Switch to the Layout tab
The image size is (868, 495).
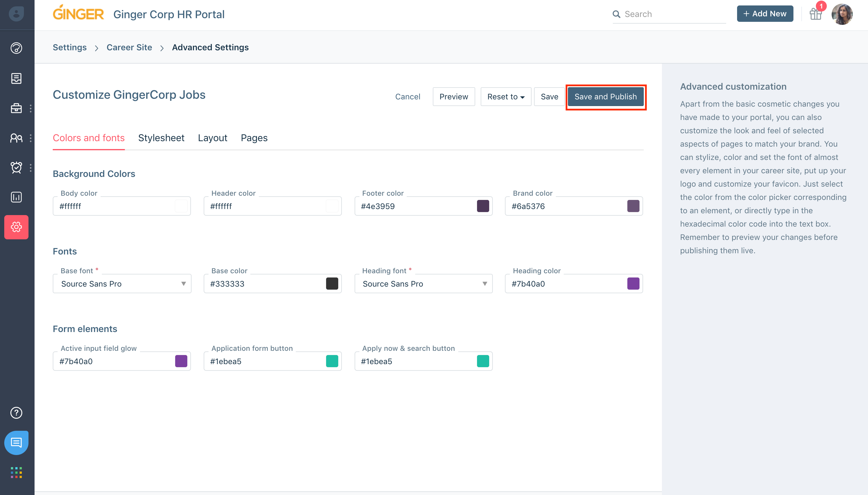click(x=212, y=138)
